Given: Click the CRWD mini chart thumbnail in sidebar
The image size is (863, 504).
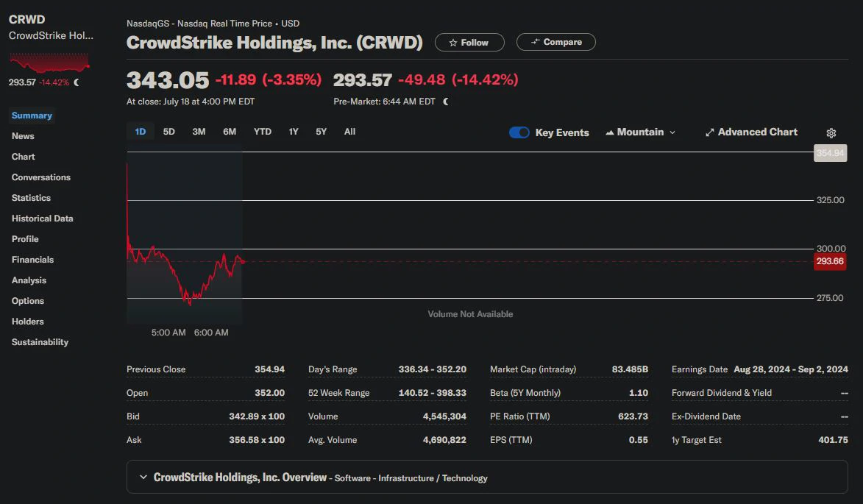Looking at the screenshot, I should pyautogui.click(x=49, y=62).
